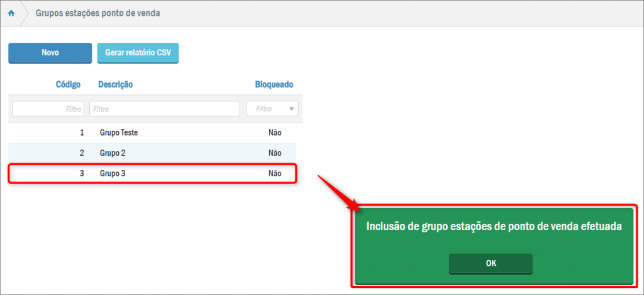Sort by the Código column header
This screenshot has height=295, width=644.
click(x=68, y=84)
